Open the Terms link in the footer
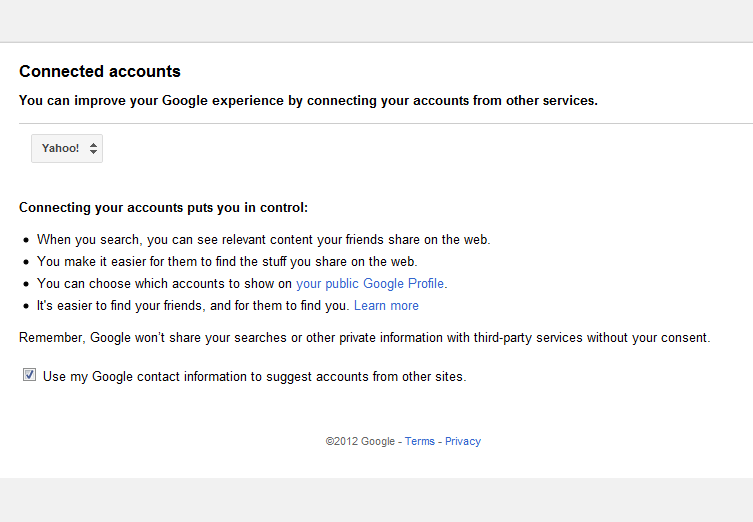 420,441
